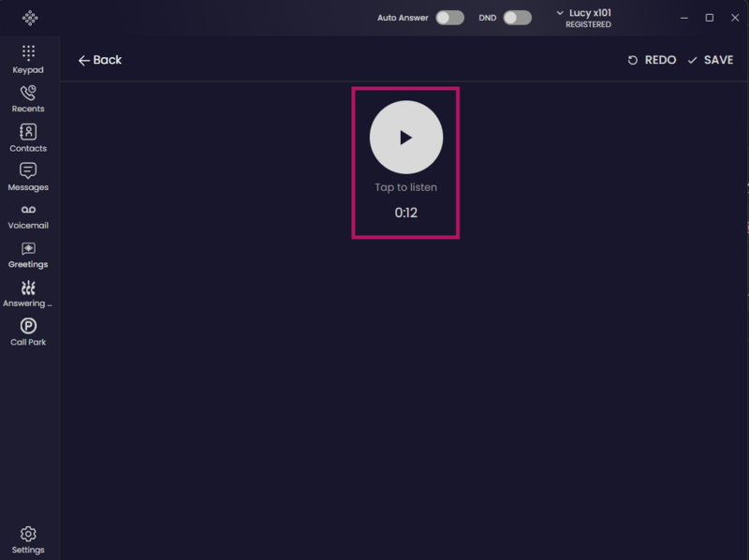Viewport: 749px width, 560px height.
Task: Open the Call Park icon
Action: click(28, 326)
